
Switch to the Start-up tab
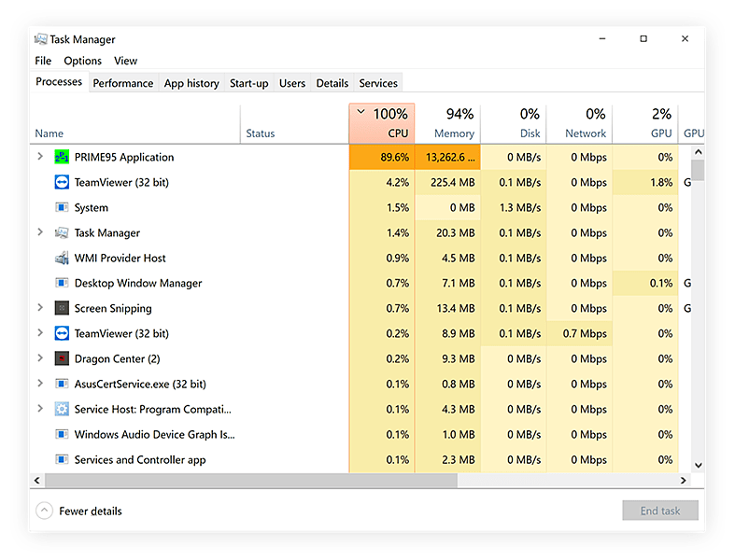(249, 83)
